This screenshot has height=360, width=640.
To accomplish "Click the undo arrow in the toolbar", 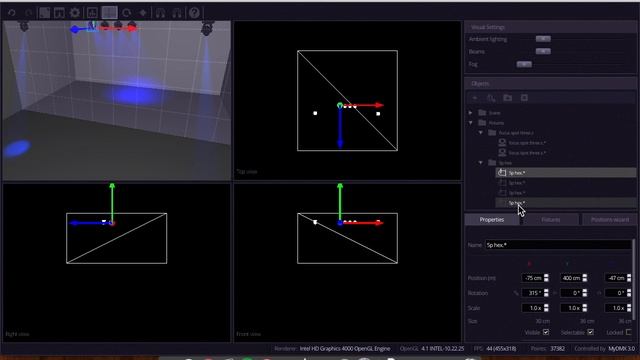I will click(11, 13).
